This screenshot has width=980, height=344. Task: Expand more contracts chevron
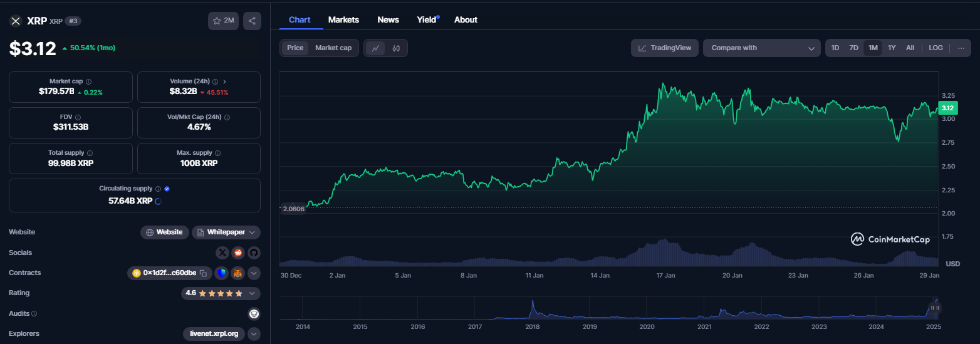(x=254, y=273)
